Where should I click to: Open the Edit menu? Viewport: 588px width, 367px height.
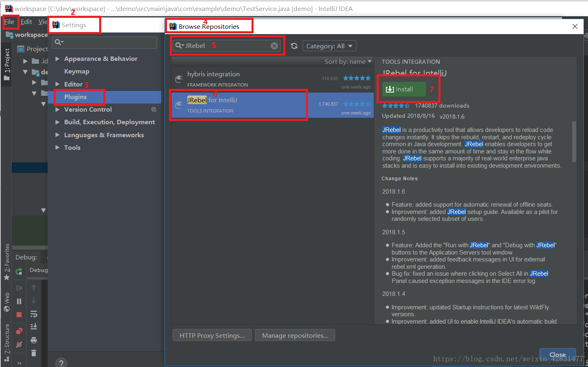point(26,22)
